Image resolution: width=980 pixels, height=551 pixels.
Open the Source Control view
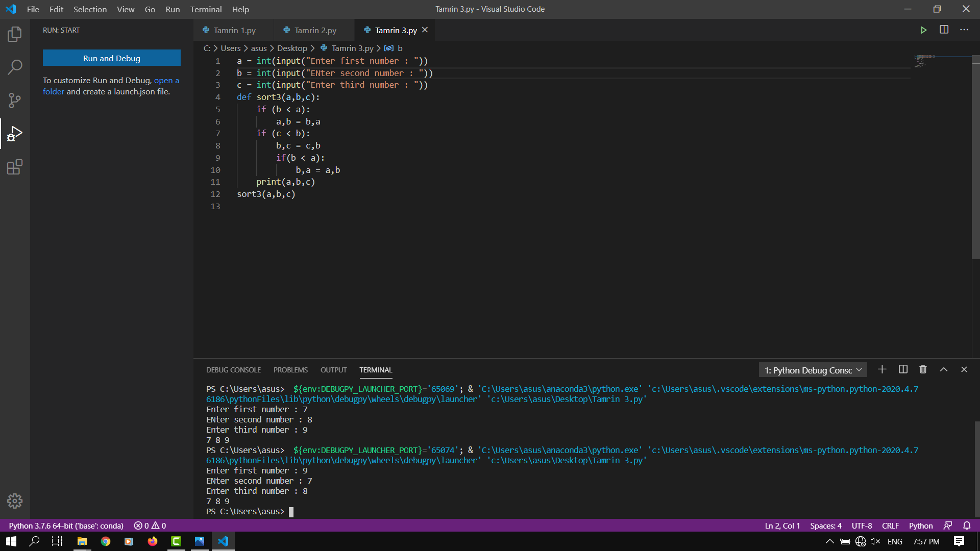click(x=15, y=101)
